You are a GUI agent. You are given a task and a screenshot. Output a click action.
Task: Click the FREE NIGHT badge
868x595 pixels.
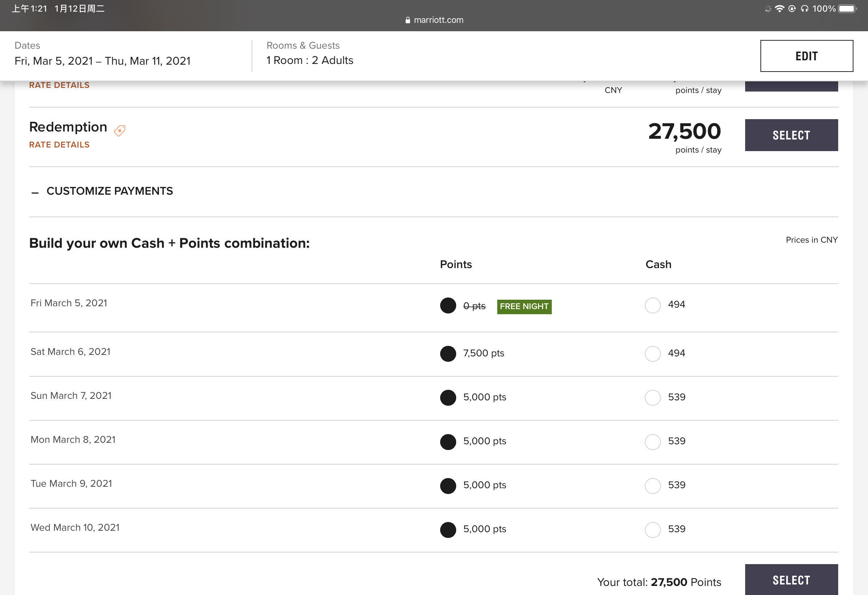[x=525, y=307]
